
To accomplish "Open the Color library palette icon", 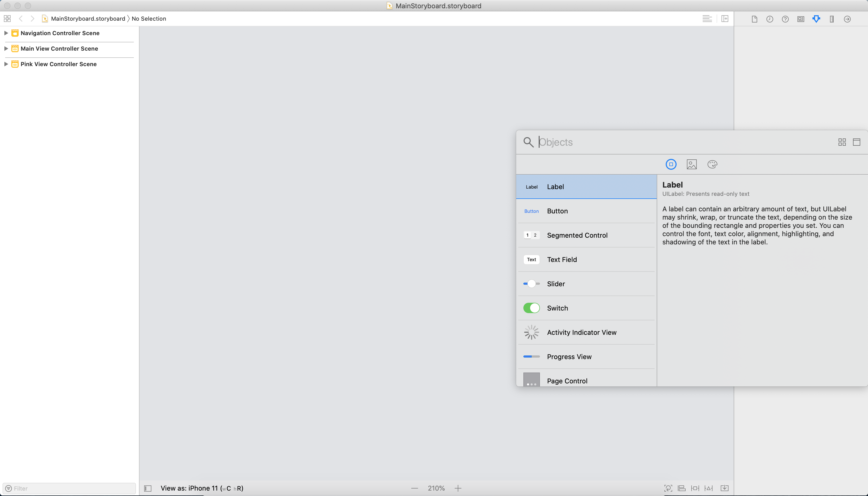I will coord(712,164).
